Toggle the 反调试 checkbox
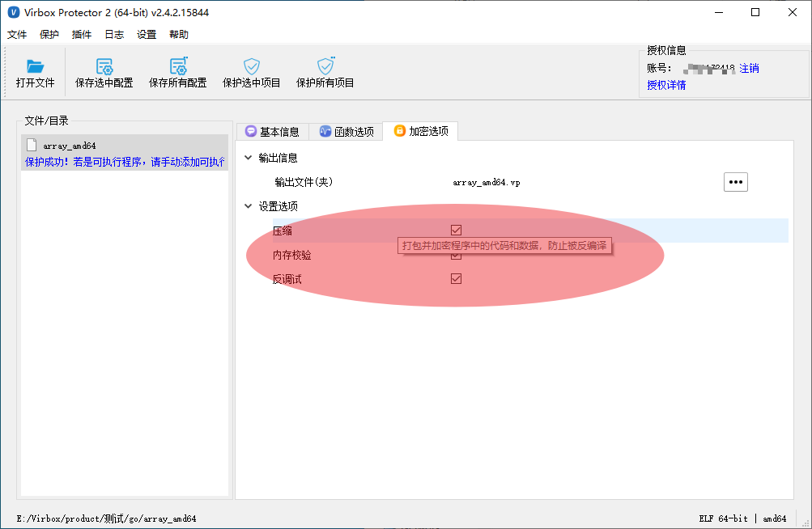 coord(456,279)
